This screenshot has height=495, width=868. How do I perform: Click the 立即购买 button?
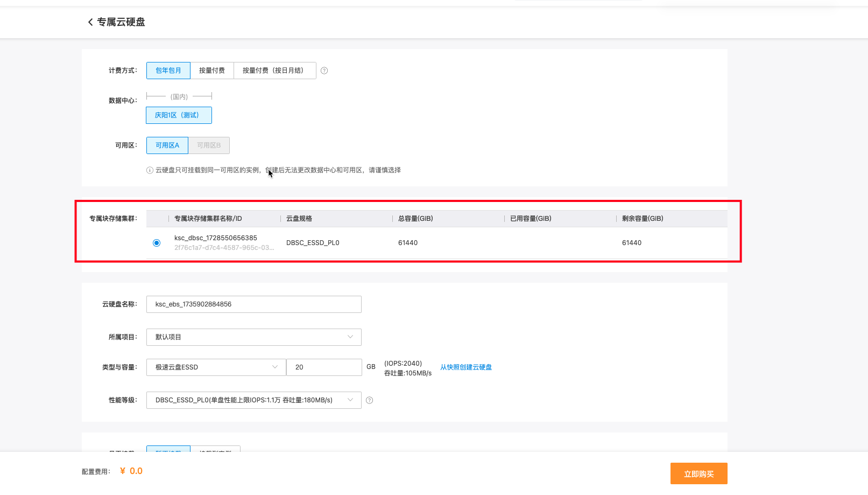[x=699, y=474]
